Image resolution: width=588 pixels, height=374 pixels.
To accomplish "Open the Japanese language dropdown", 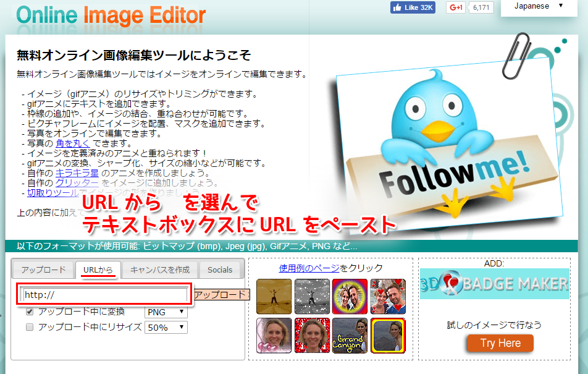I will pyautogui.click(x=539, y=6).
